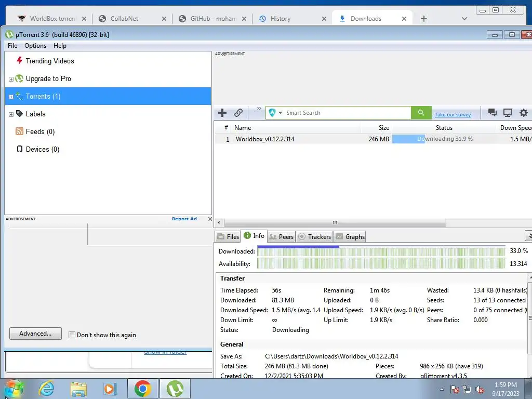Switch to the Trackers tab
Screen dimensions: 532x399
314,236
